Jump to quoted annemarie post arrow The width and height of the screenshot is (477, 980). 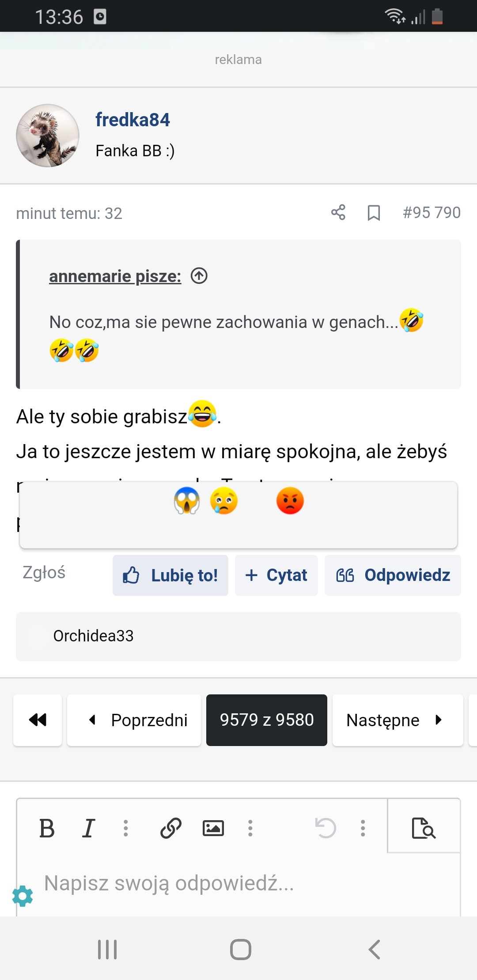[x=199, y=276]
